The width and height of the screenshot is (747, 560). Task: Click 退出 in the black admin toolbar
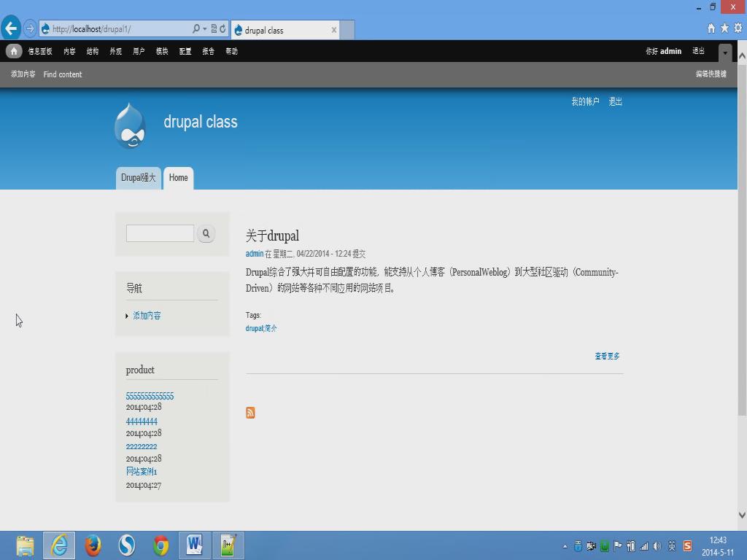point(698,51)
